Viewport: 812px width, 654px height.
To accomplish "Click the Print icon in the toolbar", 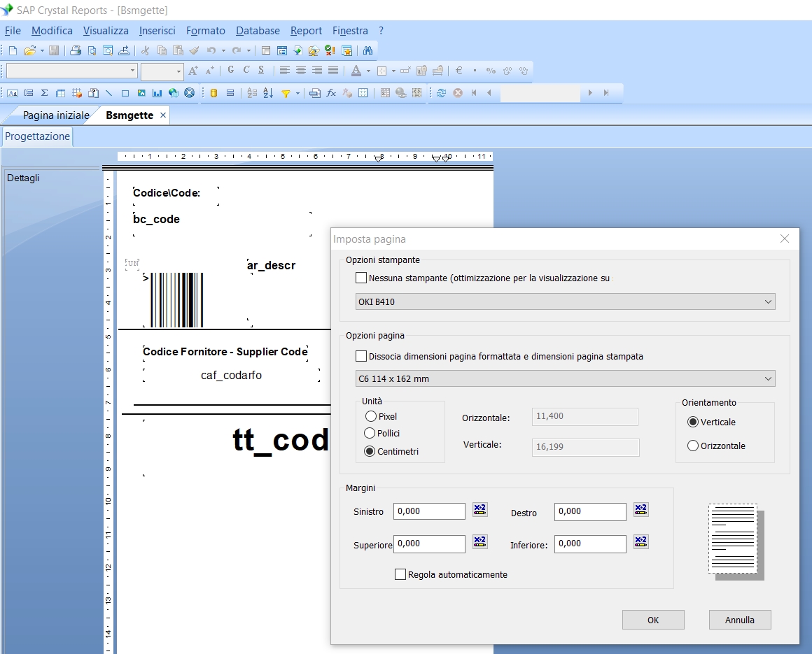I will coord(76,50).
